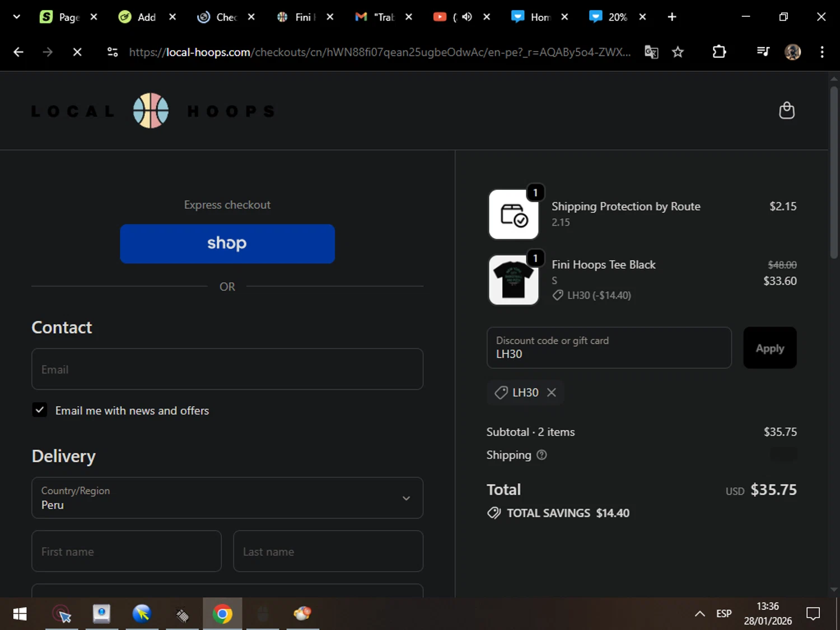
Task: Focus the First name field
Action: pos(127,551)
